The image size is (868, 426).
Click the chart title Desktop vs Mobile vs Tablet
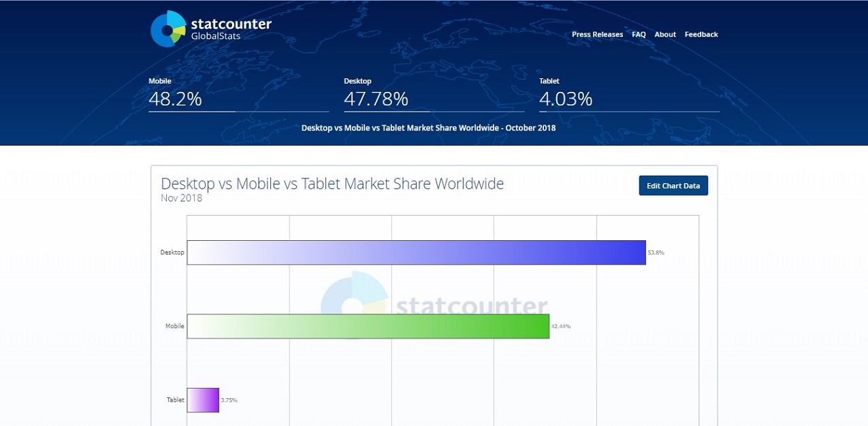[x=332, y=184]
